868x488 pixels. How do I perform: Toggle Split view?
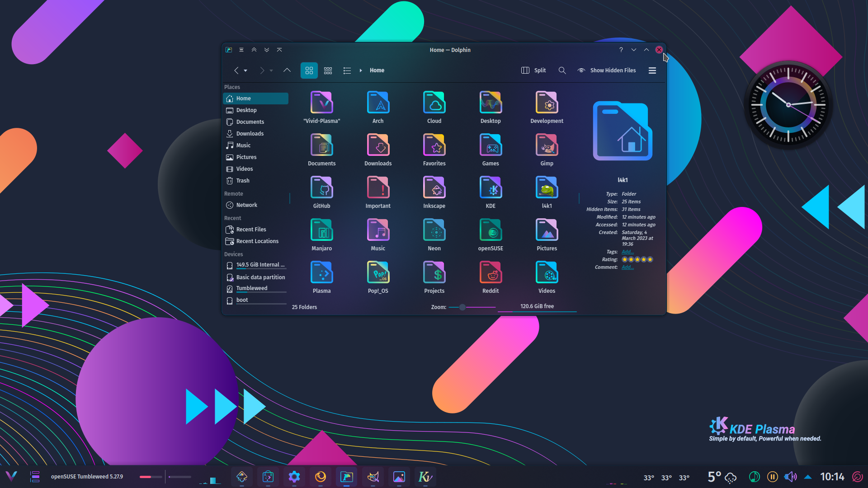[x=533, y=70]
